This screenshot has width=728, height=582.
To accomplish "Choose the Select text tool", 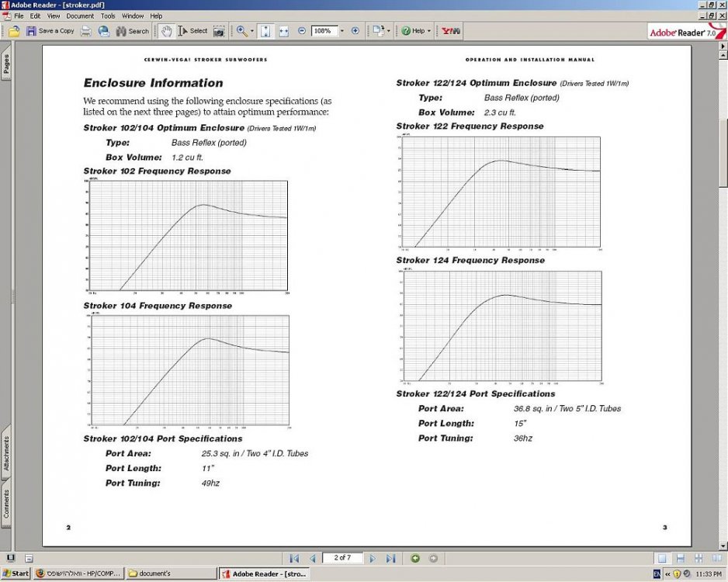I will pyautogui.click(x=192, y=31).
